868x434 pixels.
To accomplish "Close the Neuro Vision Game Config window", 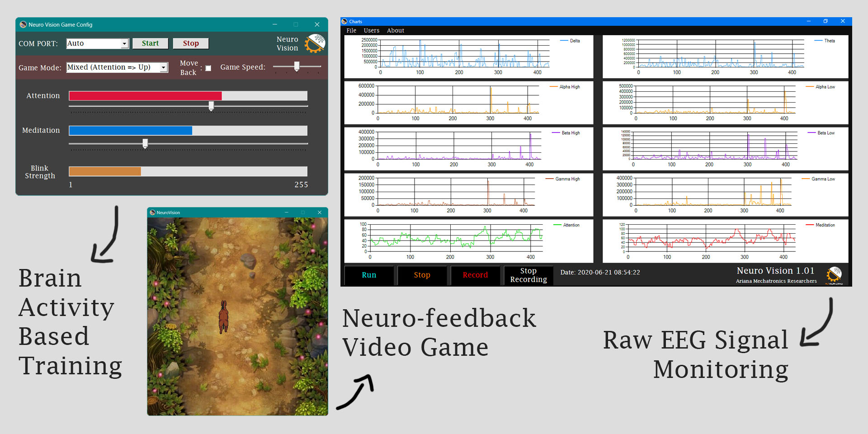I will click(317, 24).
